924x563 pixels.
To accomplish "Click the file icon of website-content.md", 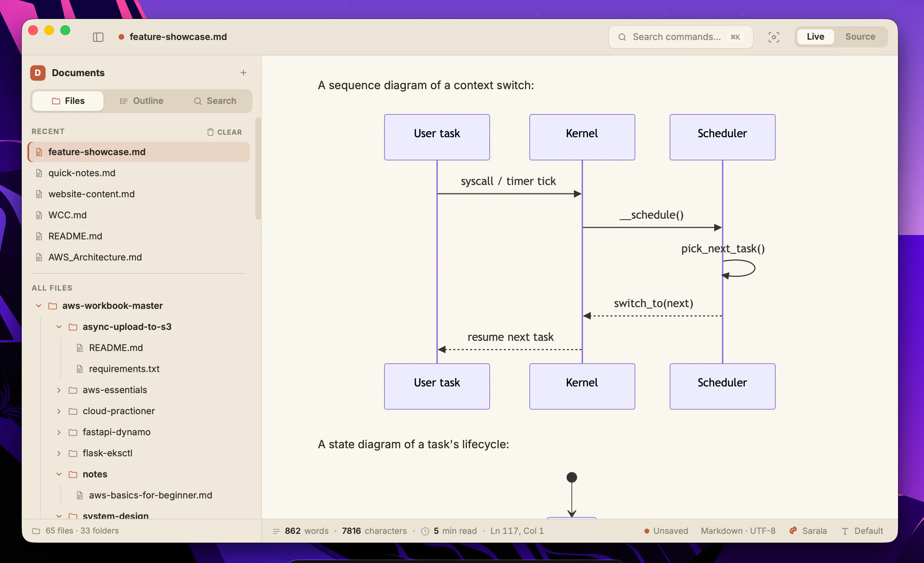I will [x=39, y=194].
